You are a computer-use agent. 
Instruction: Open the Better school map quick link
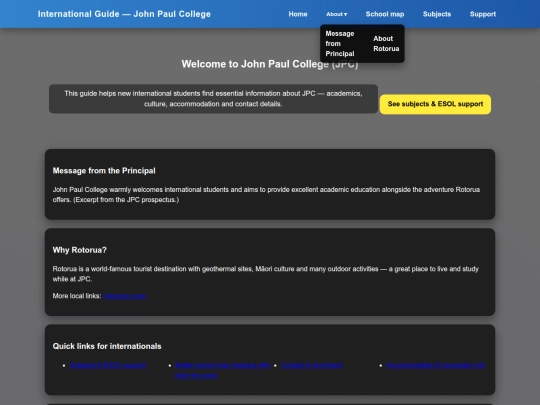(x=222, y=370)
